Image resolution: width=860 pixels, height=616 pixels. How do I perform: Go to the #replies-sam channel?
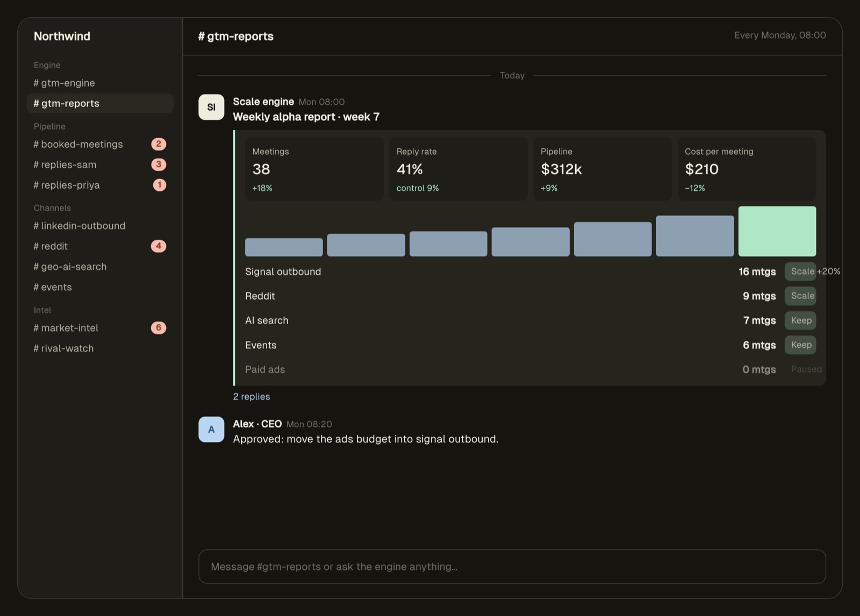click(100, 164)
